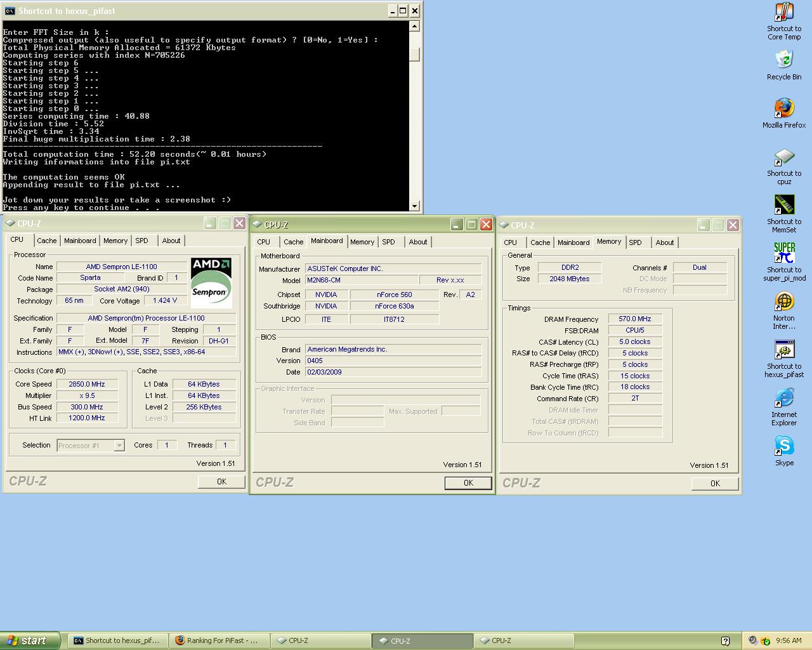The image size is (812, 650).
Task: Click the BIOS date field 02/03/2009
Action: (393, 372)
